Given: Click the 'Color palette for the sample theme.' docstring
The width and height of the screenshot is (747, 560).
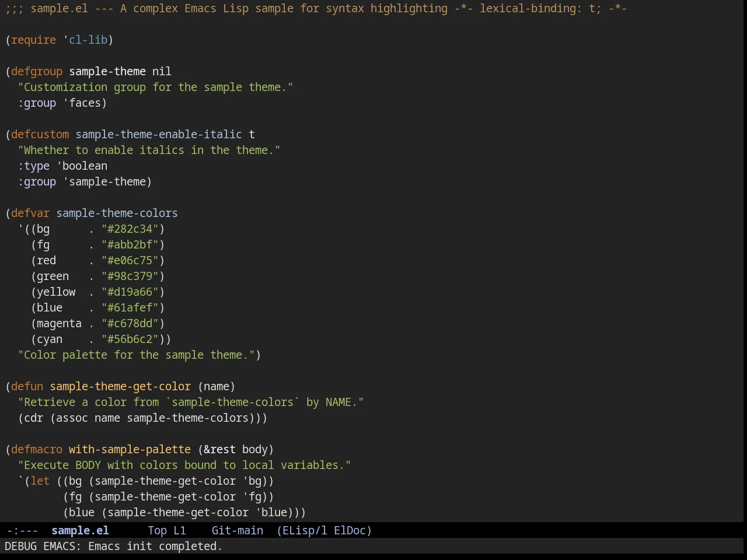Looking at the screenshot, I should 136,355.
